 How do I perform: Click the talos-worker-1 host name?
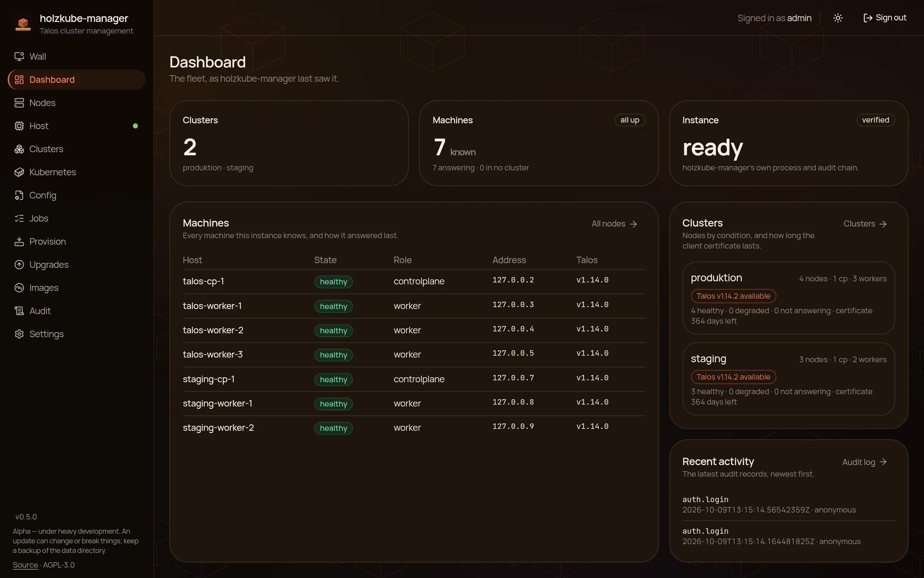(x=212, y=306)
